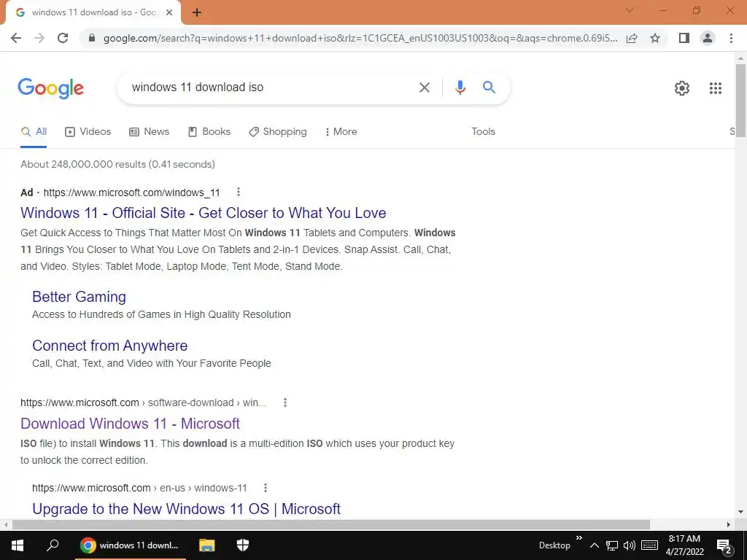Viewport: 747px width, 560px height.
Task: Expand the More search categories
Action: pos(341,132)
